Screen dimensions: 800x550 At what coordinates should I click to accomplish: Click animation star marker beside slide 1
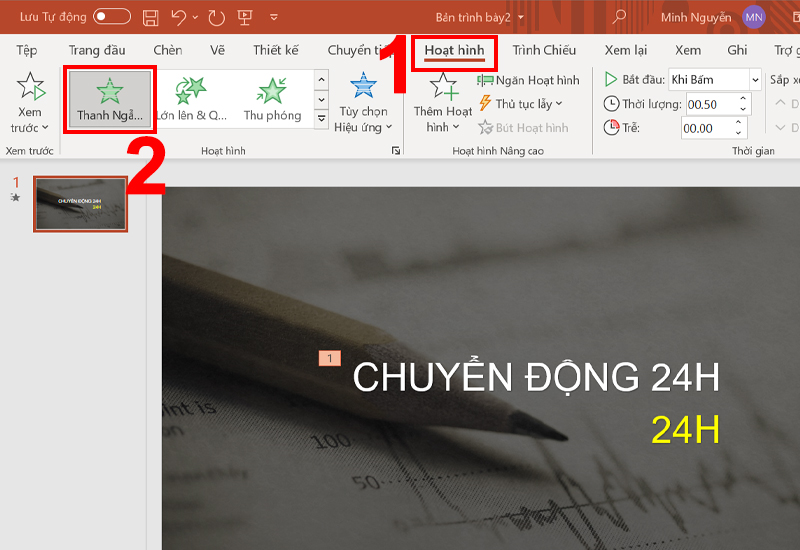pos(16,197)
